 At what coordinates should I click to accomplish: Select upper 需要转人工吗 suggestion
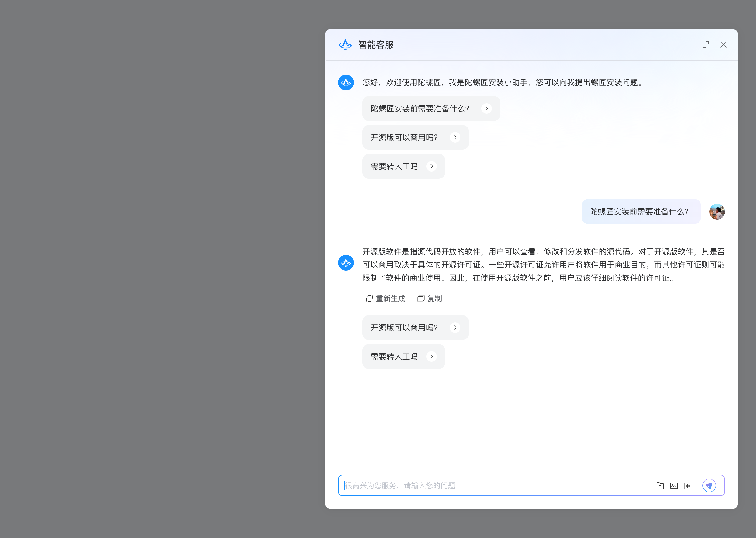403,166
